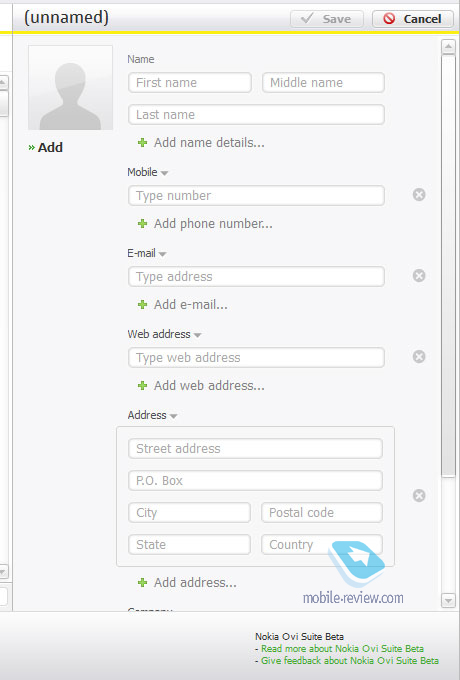Click the Save button
Image resolution: width=460 pixels, height=680 pixels.
(326, 19)
